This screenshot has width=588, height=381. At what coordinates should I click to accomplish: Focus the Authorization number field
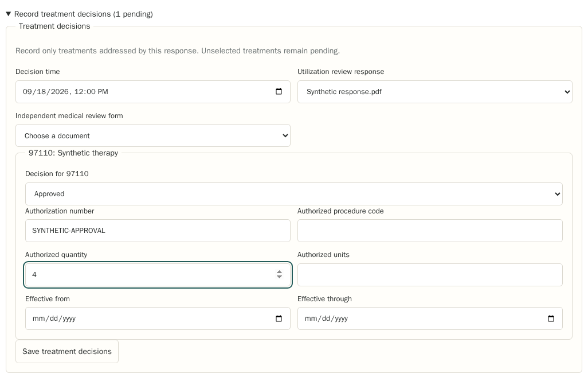click(x=158, y=231)
